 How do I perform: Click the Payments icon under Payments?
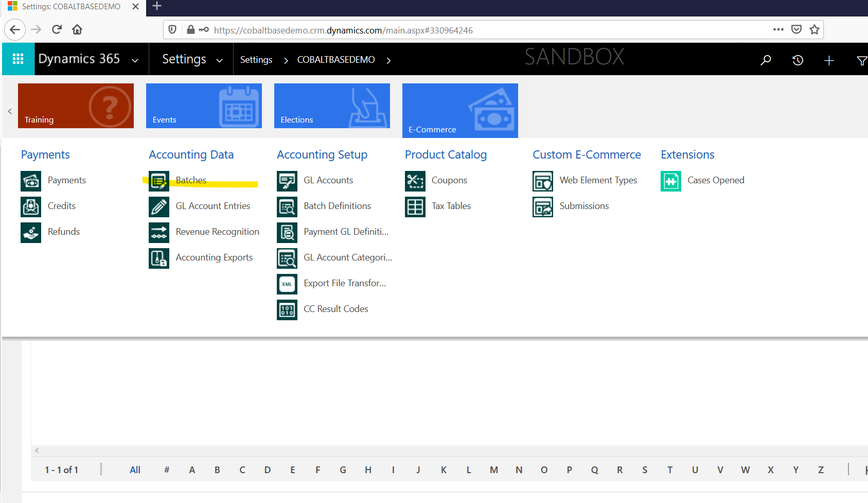pyautogui.click(x=31, y=181)
